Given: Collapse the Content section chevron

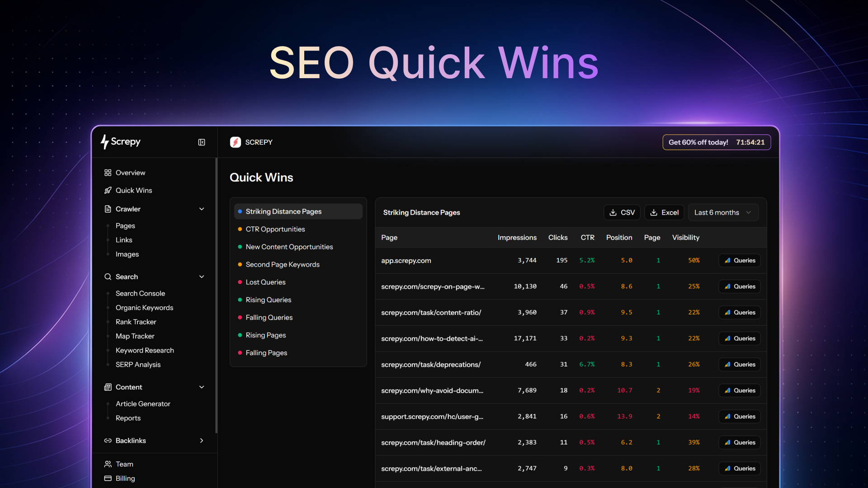Looking at the screenshot, I should pos(202,387).
